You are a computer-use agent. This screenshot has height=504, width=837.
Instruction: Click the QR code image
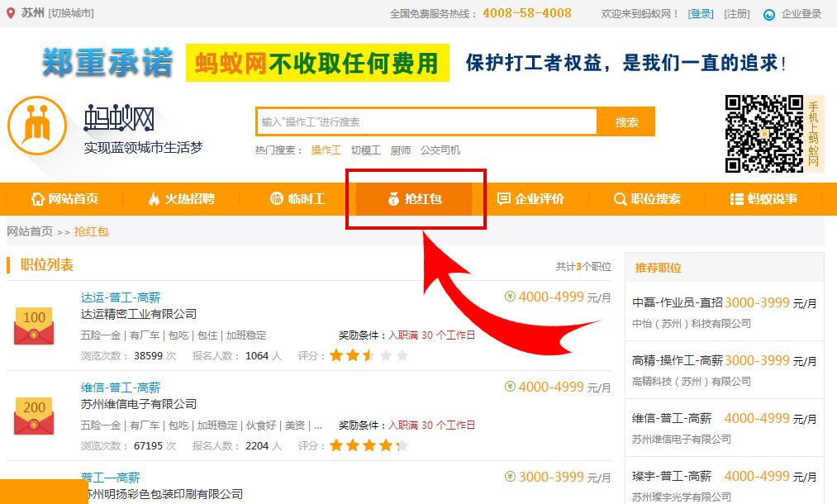763,134
